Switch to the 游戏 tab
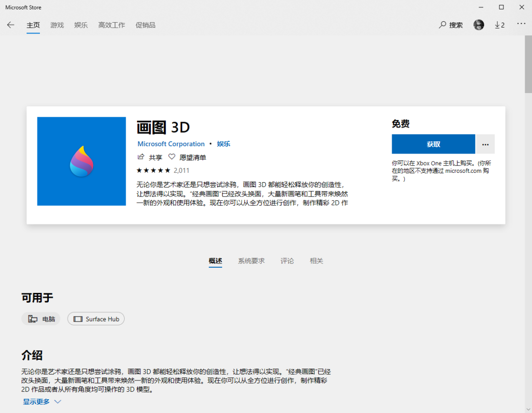 [x=57, y=25]
